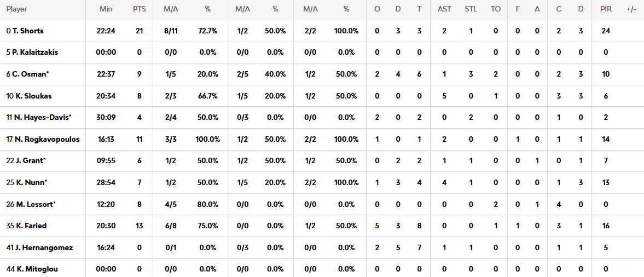644x277 pixels.
Task: Click P. Kalaitzakis player name
Action: tap(34, 53)
